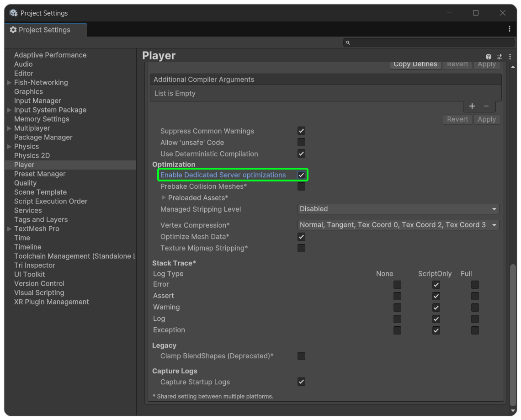This screenshot has width=521, height=420.
Task: Expand the Preloaded Assets foldout
Action: (x=164, y=198)
